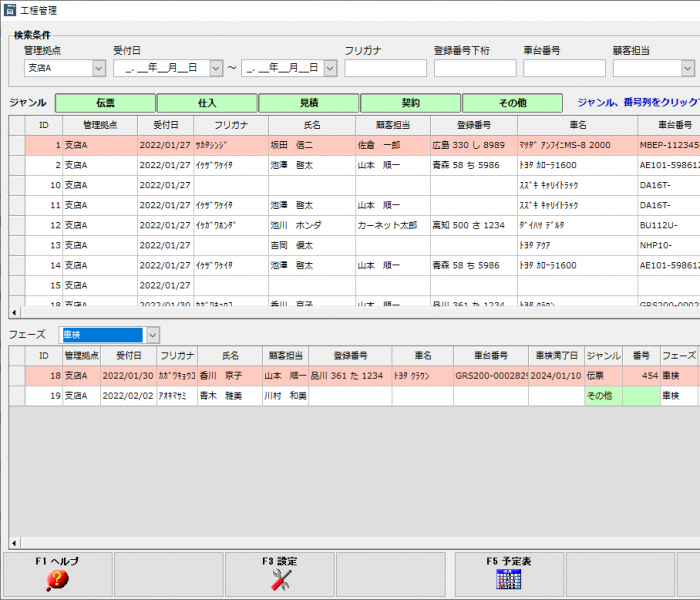Click the 仕入 genre button

coord(207,103)
